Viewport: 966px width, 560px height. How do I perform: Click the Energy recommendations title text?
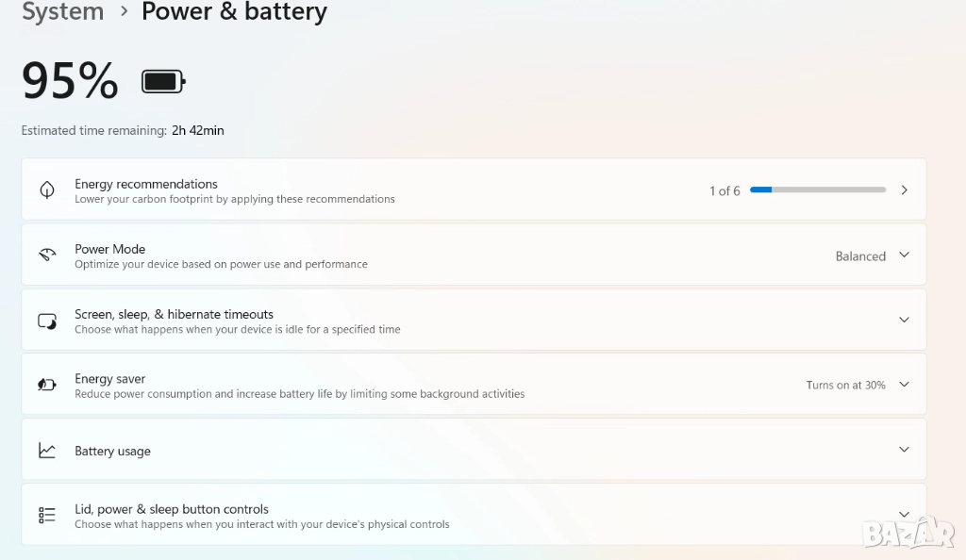coord(146,184)
